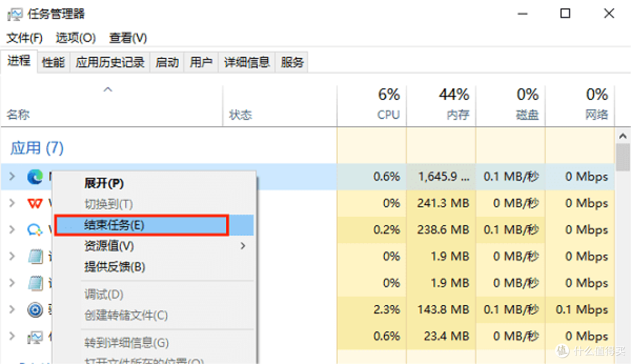Open the 查看(V) menu
Viewport: 631px width, 364px height.
(x=128, y=38)
